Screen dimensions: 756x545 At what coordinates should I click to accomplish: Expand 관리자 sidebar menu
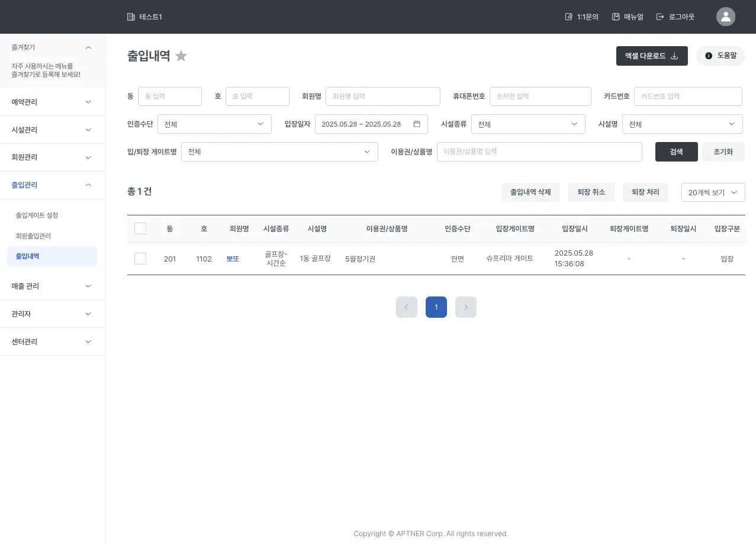point(88,314)
